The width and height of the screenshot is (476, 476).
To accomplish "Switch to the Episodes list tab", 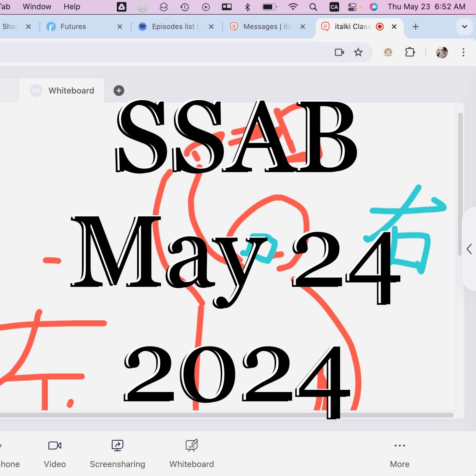I will point(173,27).
